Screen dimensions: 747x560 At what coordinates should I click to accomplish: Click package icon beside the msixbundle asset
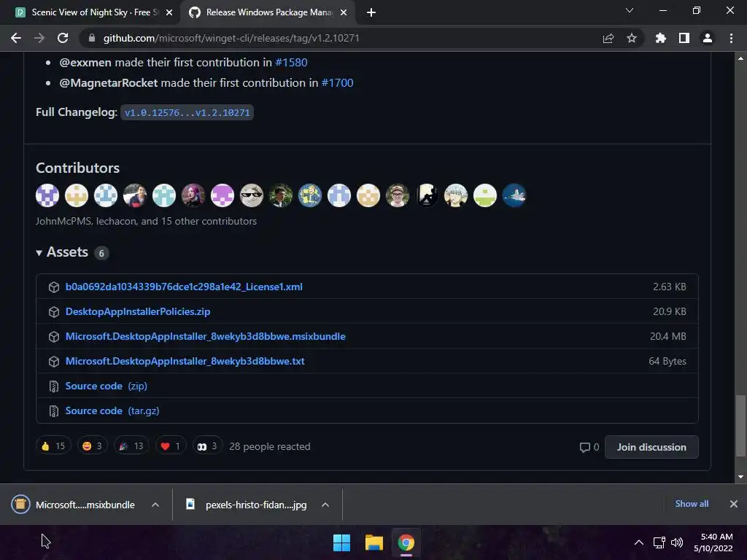coord(54,337)
